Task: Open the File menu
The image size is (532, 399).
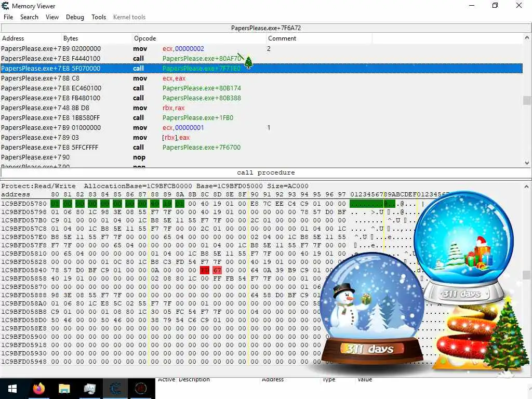Action: pyautogui.click(x=8, y=17)
